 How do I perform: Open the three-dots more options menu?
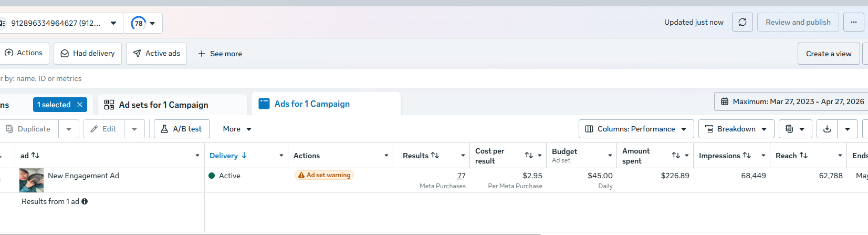coord(854,22)
